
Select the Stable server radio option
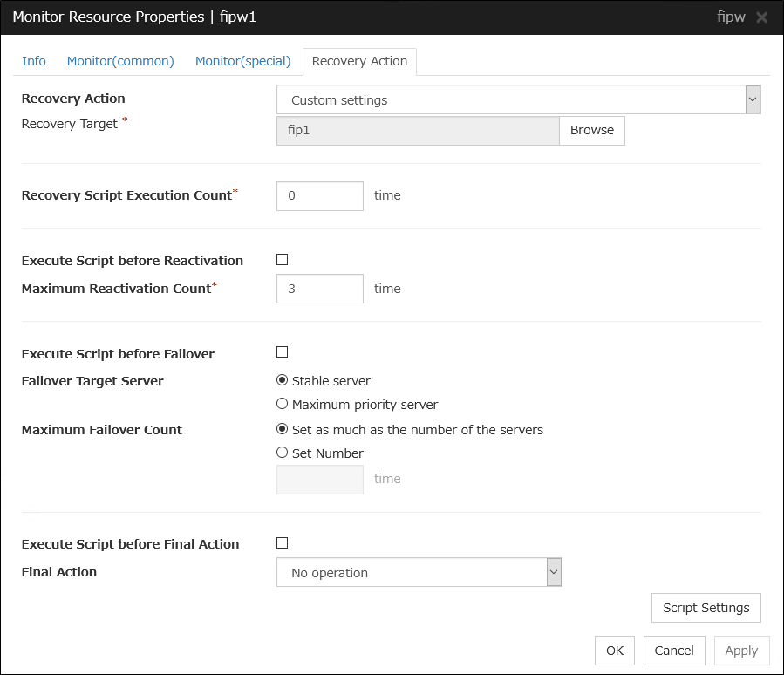pos(282,380)
